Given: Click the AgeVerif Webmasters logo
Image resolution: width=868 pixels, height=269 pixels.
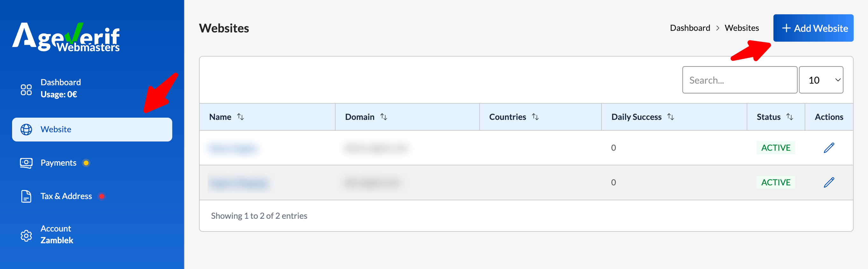Looking at the screenshot, I should [x=66, y=37].
